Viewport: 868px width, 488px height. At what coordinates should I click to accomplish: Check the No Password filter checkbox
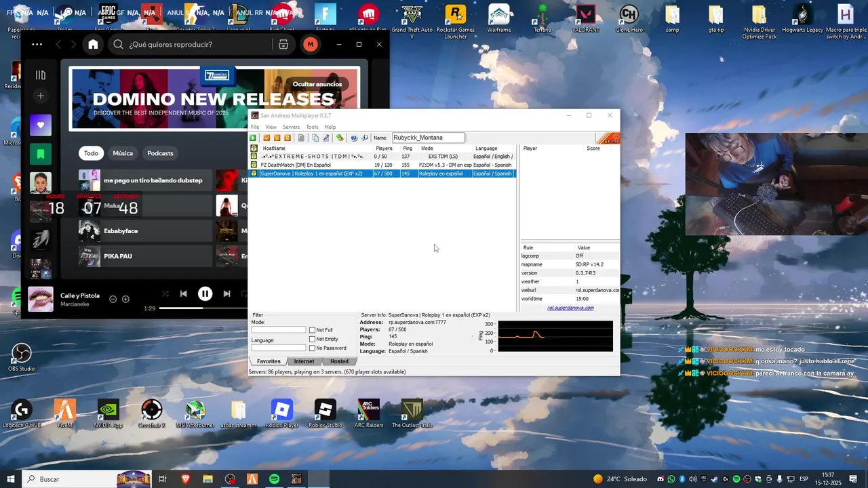pos(312,348)
